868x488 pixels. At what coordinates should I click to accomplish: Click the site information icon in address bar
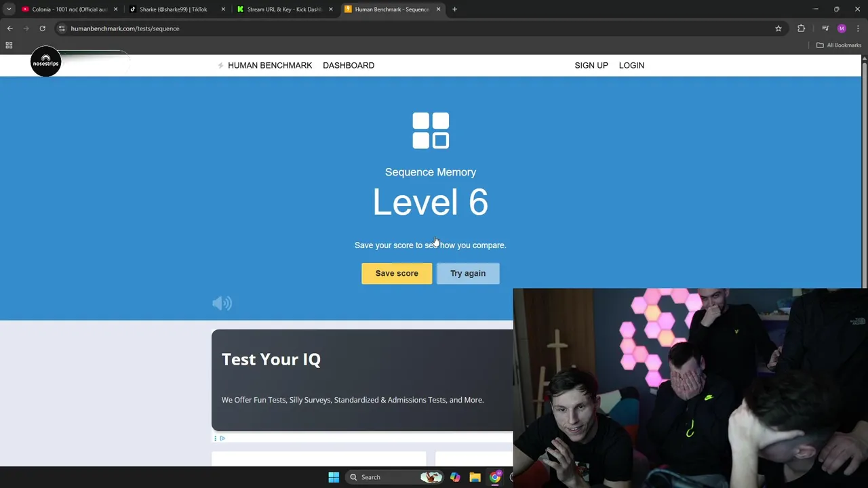tap(61, 28)
